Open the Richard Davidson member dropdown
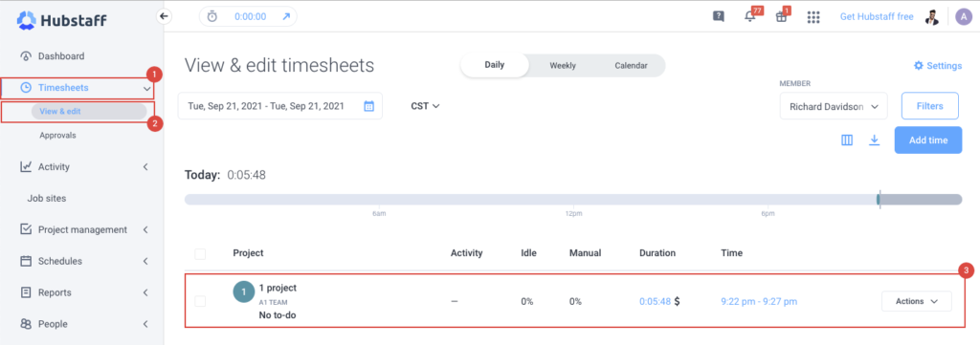The height and width of the screenshot is (345, 980). [x=834, y=106]
